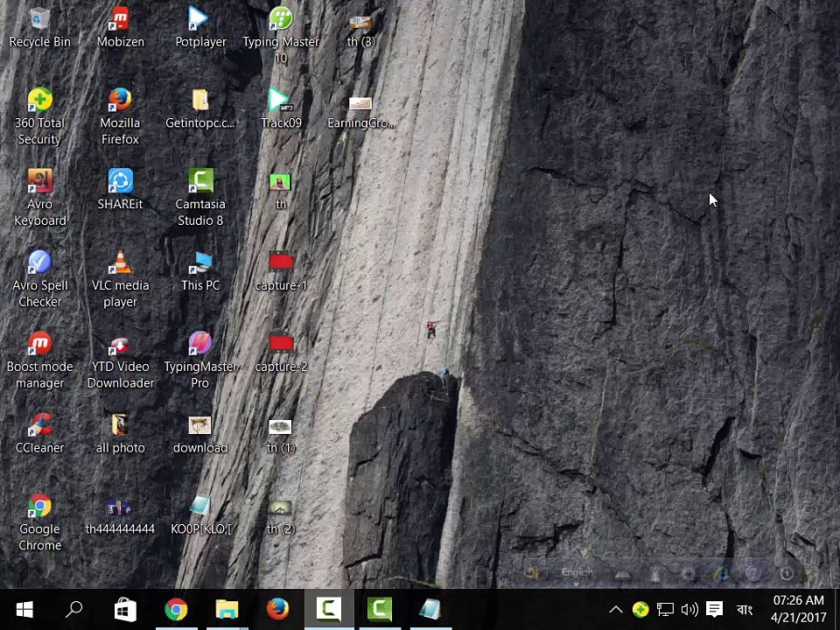The width and height of the screenshot is (840, 630).
Task: Select Avro Spell Checker shortcut
Action: pyautogui.click(x=39, y=278)
